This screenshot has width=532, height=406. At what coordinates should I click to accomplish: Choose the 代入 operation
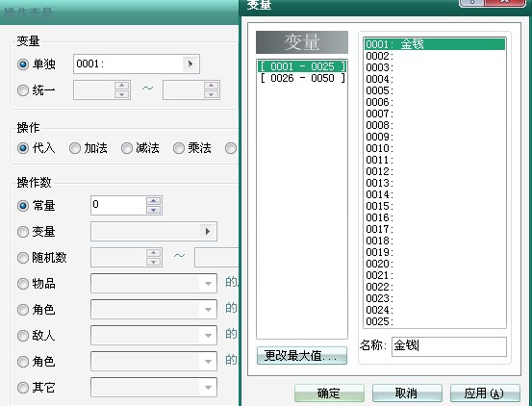(23, 148)
